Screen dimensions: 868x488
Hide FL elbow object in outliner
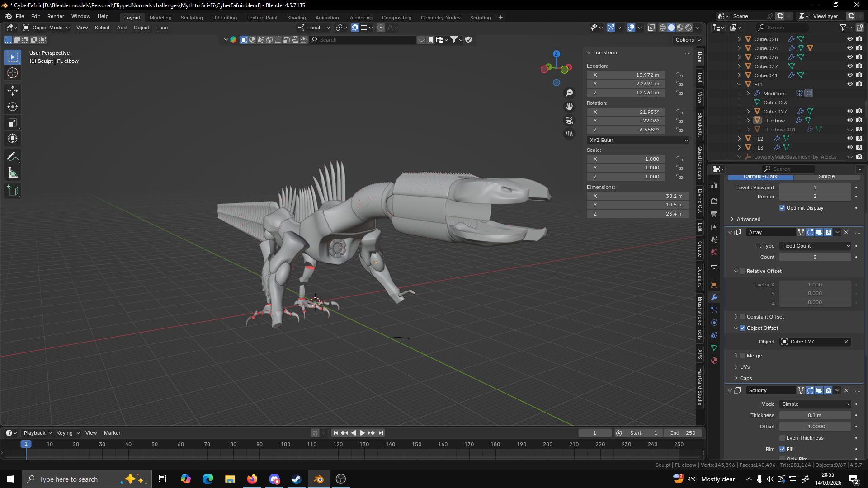pyautogui.click(x=850, y=120)
